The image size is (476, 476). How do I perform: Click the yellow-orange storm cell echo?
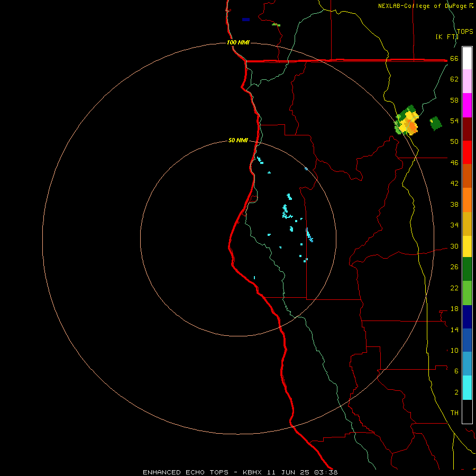pyautogui.click(x=407, y=121)
